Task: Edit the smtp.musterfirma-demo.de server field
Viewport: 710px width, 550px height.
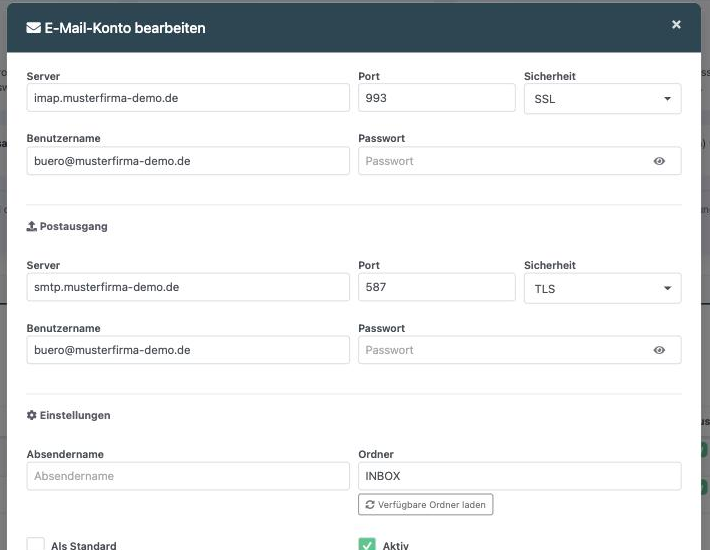Action: click(x=188, y=287)
